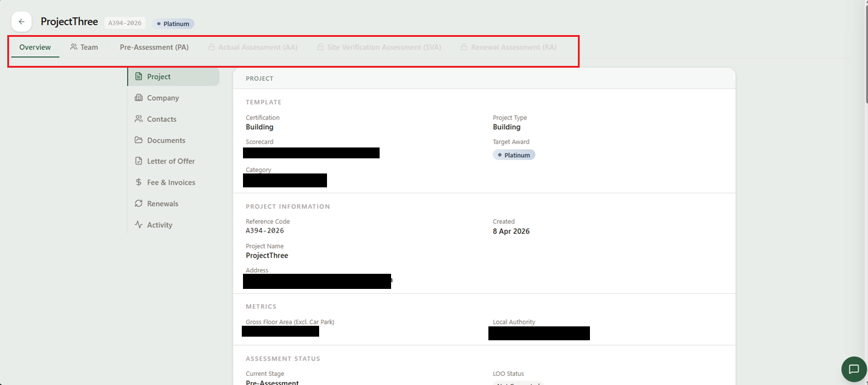Click the Project sidebar document icon
Viewport: 868px width, 385px height.
(x=138, y=77)
